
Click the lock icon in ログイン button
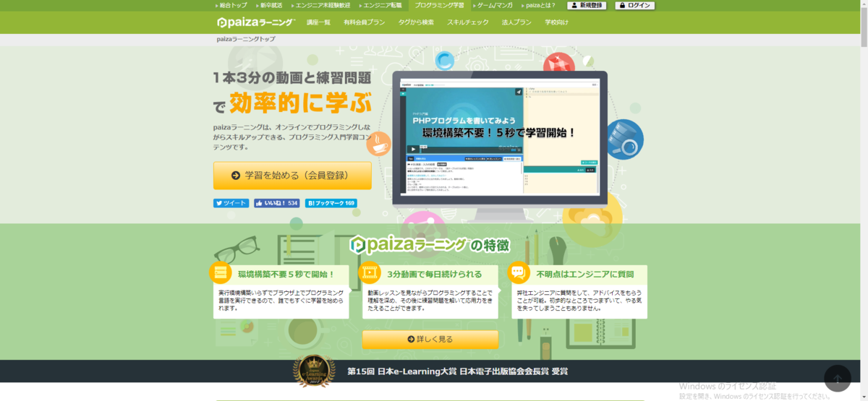click(622, 5)
